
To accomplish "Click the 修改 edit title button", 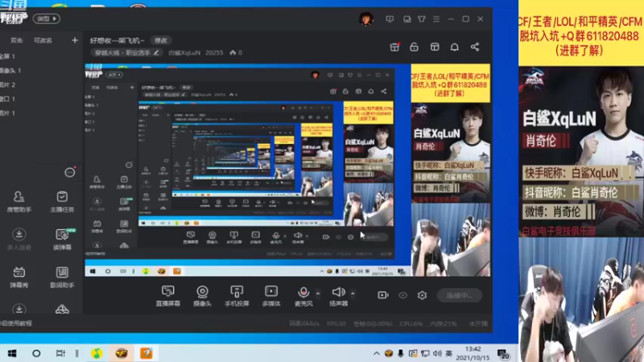I will click(x=160, y=40).
